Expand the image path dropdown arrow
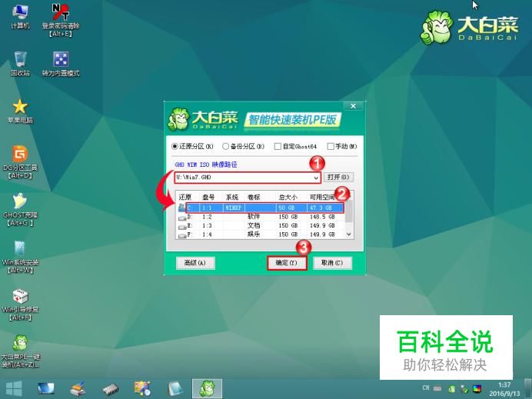This screenshot has width=532, height=399. [316, 178]
